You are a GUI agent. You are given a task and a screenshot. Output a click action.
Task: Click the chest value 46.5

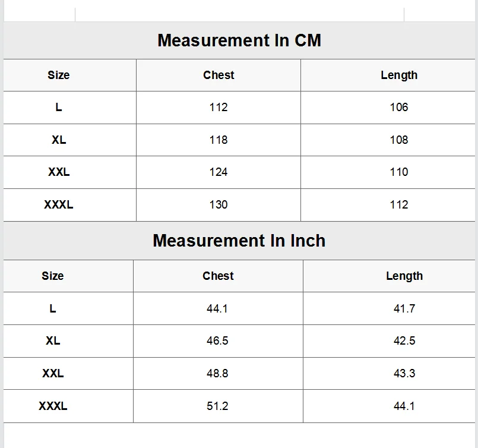(x=217, y=341)
